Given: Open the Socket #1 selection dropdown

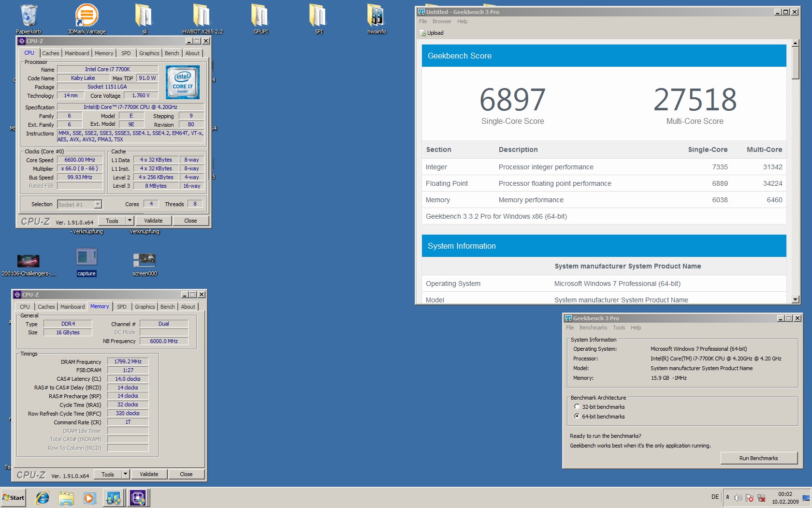Looking at the screenshot, I should click(98, 204).
